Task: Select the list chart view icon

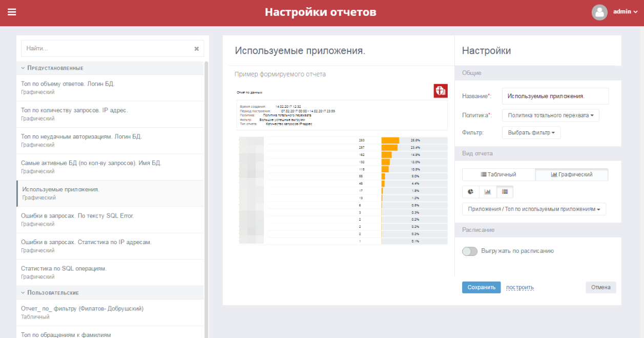Action: point(505,192)
